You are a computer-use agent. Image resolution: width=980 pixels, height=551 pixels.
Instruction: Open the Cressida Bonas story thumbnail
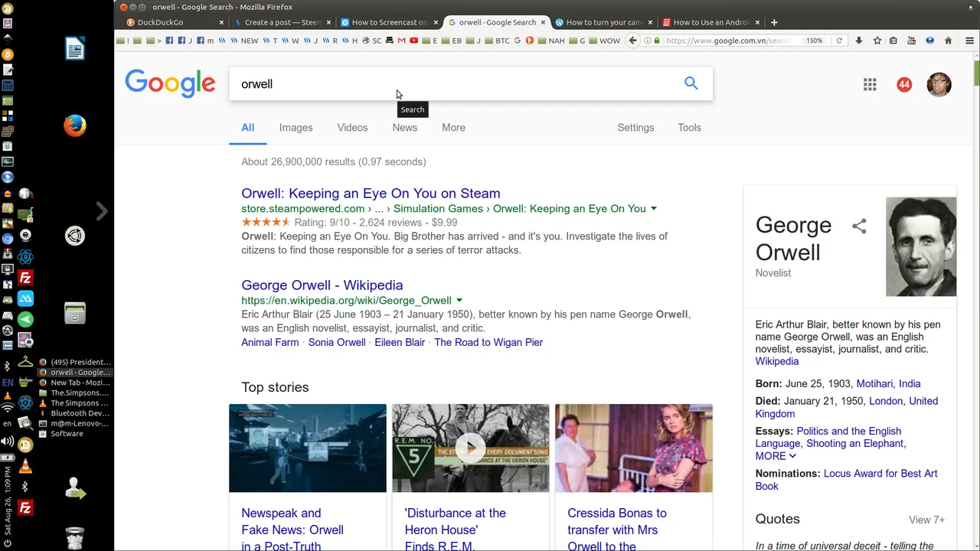(x=634, y=448)
